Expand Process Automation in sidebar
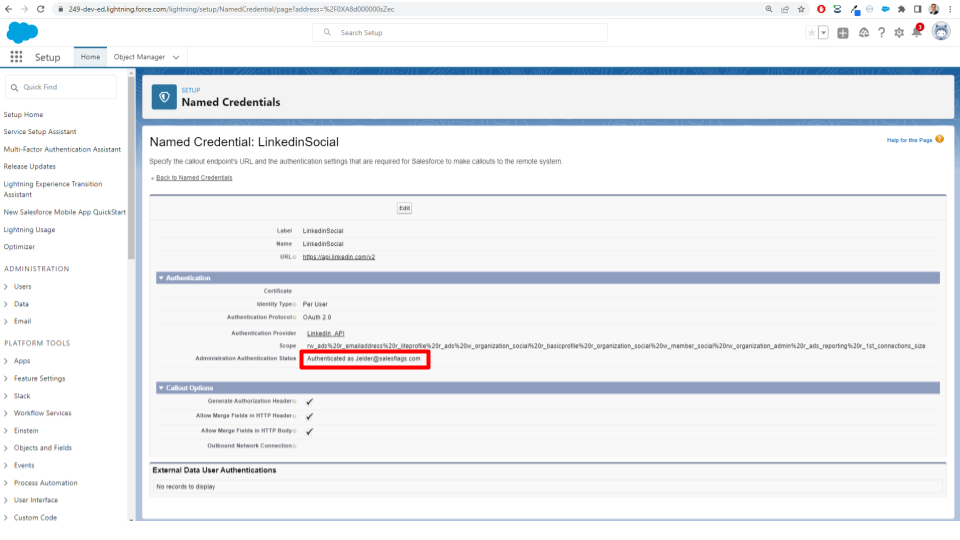The image size is (960, 540). [6, 483]
